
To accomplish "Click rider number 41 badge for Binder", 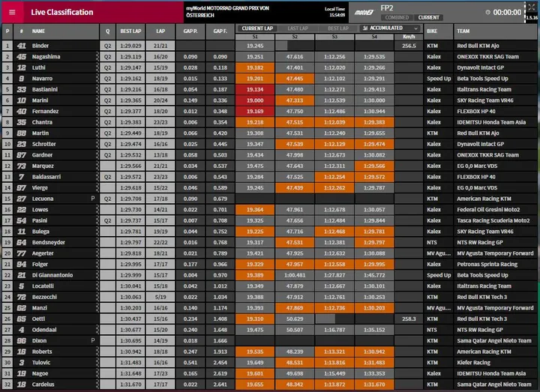I will 21,46.
